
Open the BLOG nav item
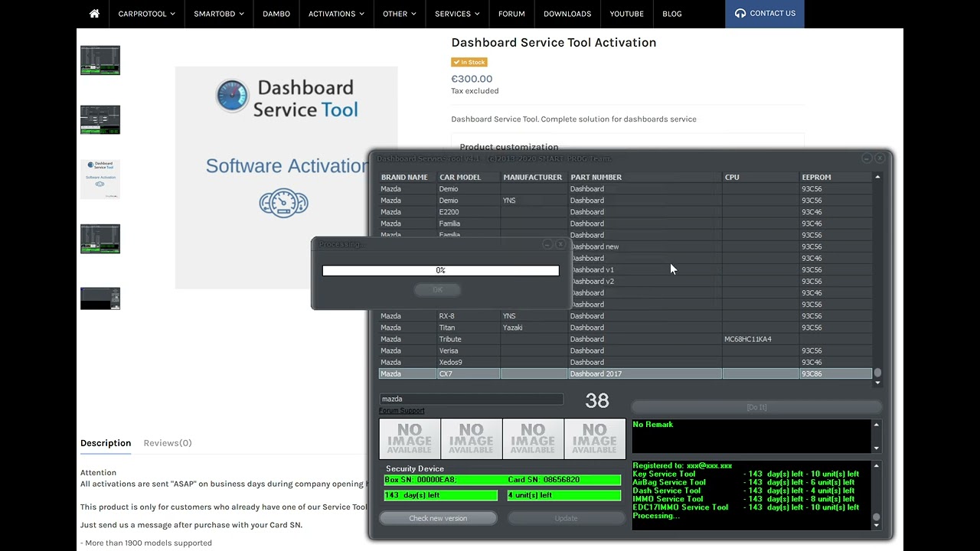(x=671, y=14)
